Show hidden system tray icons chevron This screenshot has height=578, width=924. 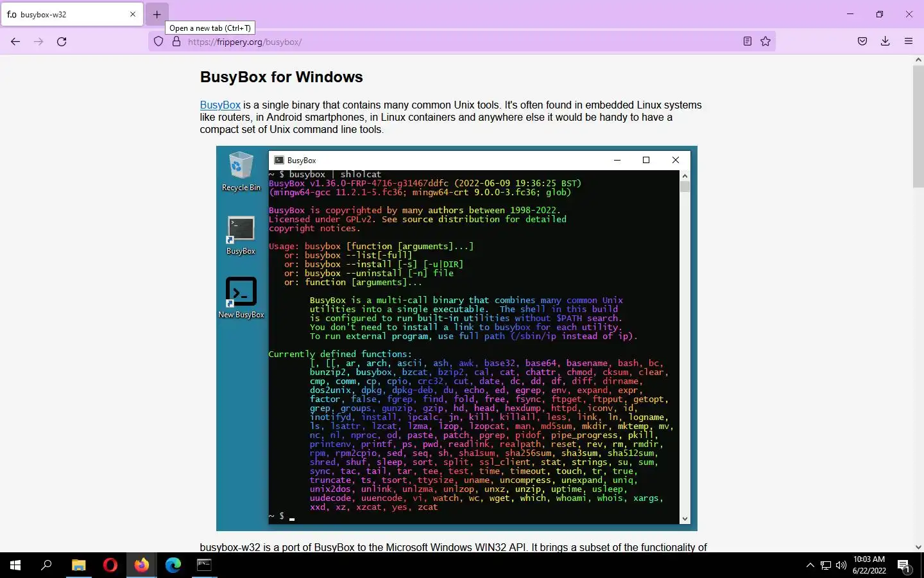tap(810, 565)
